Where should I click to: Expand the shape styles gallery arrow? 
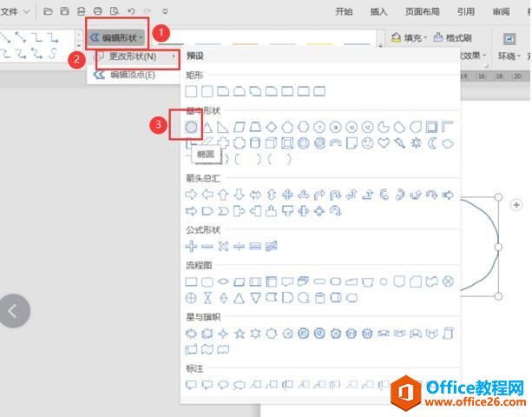click(x=381, y=45)
